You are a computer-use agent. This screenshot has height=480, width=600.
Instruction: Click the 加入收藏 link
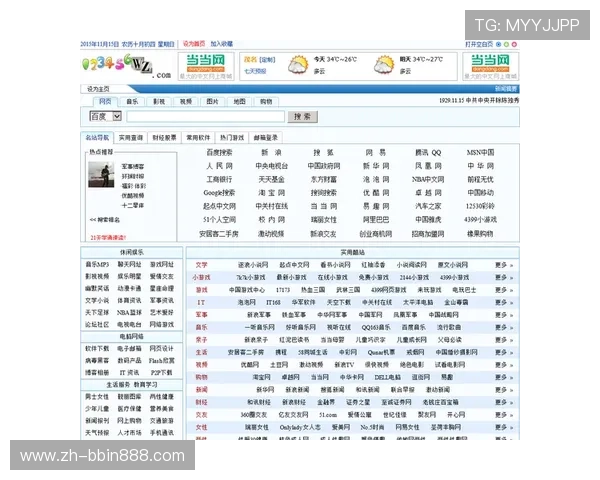click(x=222, y=44)
